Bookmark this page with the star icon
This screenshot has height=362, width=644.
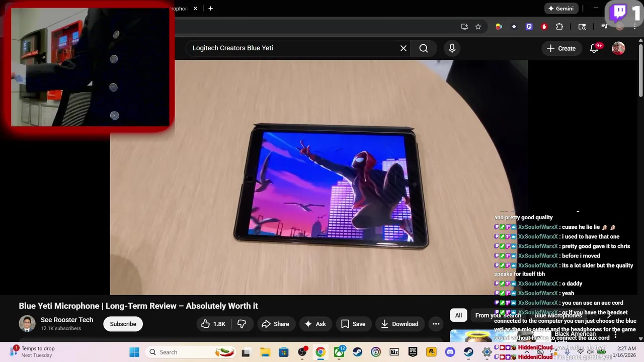tap(478, 27)
